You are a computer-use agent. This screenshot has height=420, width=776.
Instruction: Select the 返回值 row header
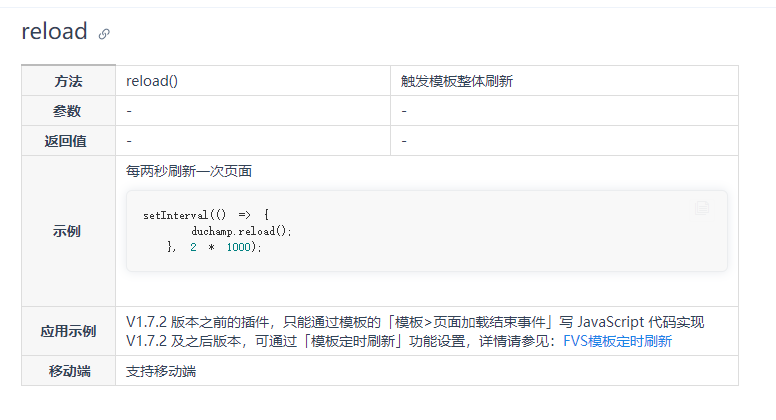coord(69,141)
